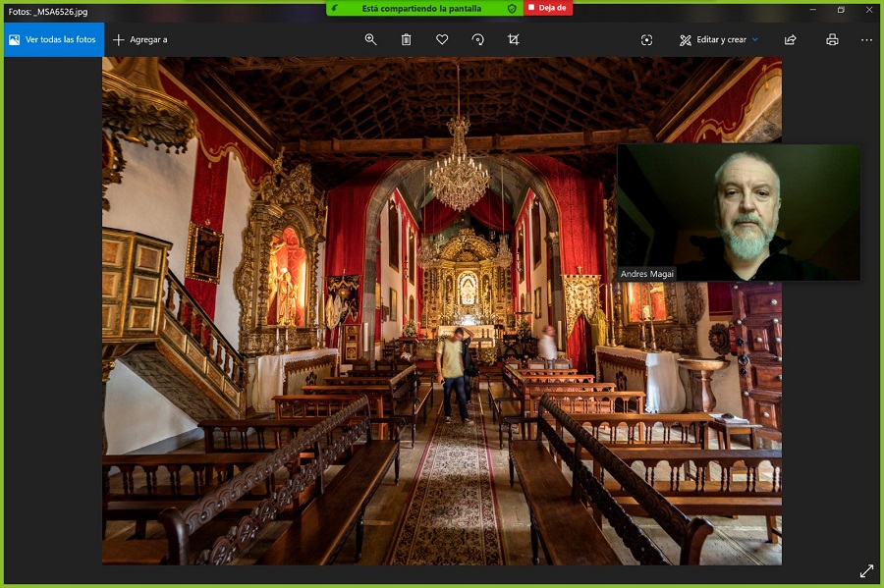Viewport: 884px width, 588px height.
Task: Restore down the Fotos window
Action: (x=841, y=10)
